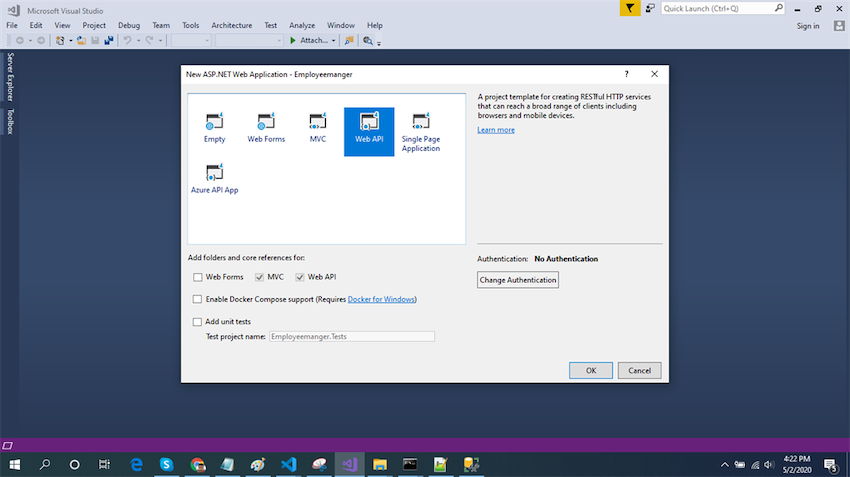Viewport: 850px width, 477px height.
Task: Pick the MVC project template
Action: (318, 129)
